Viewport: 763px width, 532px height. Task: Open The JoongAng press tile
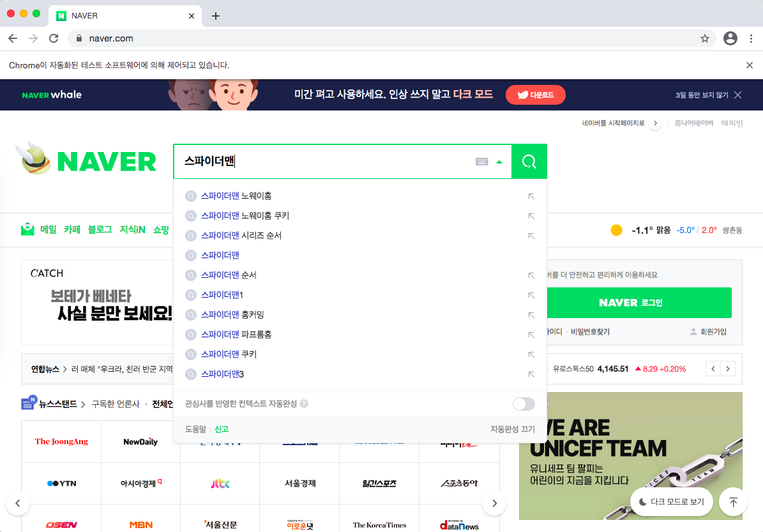(61, 441)
